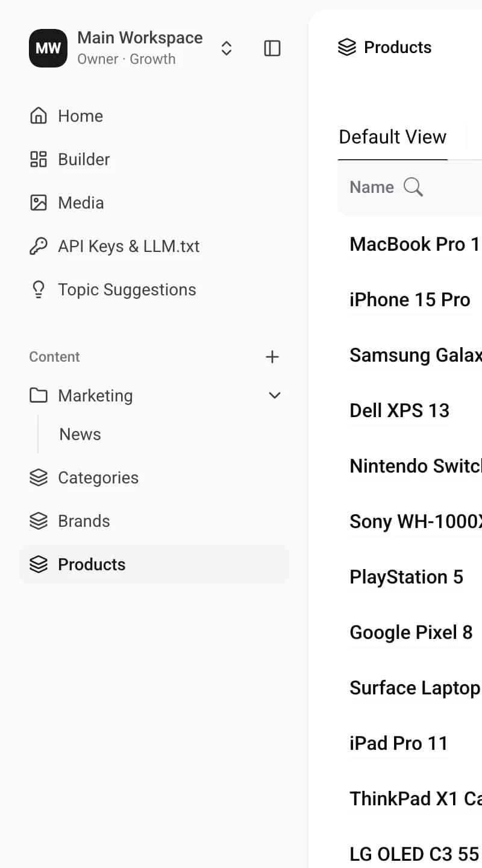Select the Default View tab
This screenshot has height=868, width=482.
393,137
